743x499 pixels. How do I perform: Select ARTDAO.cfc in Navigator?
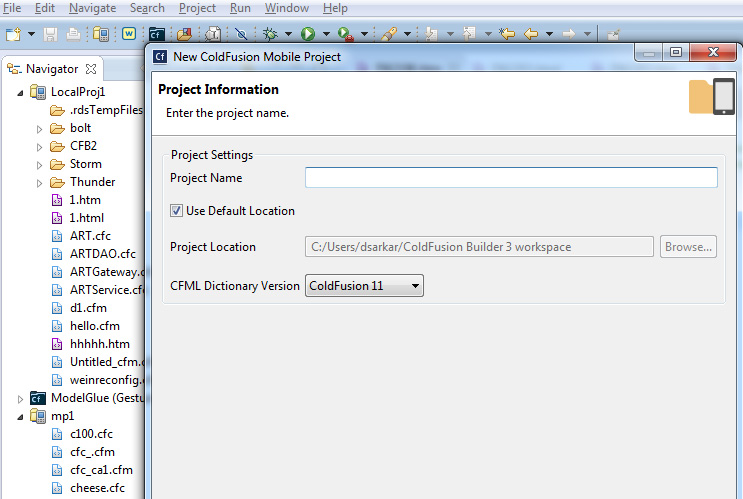tap(93, 254)
